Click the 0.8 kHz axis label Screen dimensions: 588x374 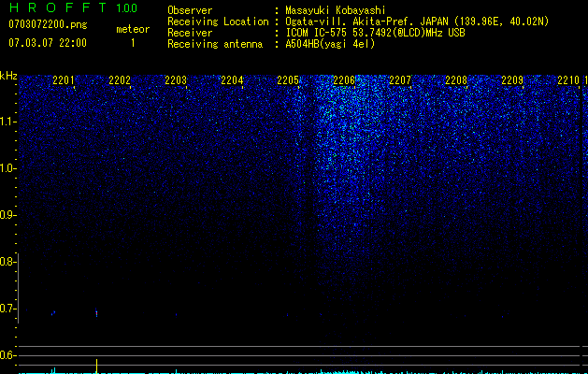7,262
